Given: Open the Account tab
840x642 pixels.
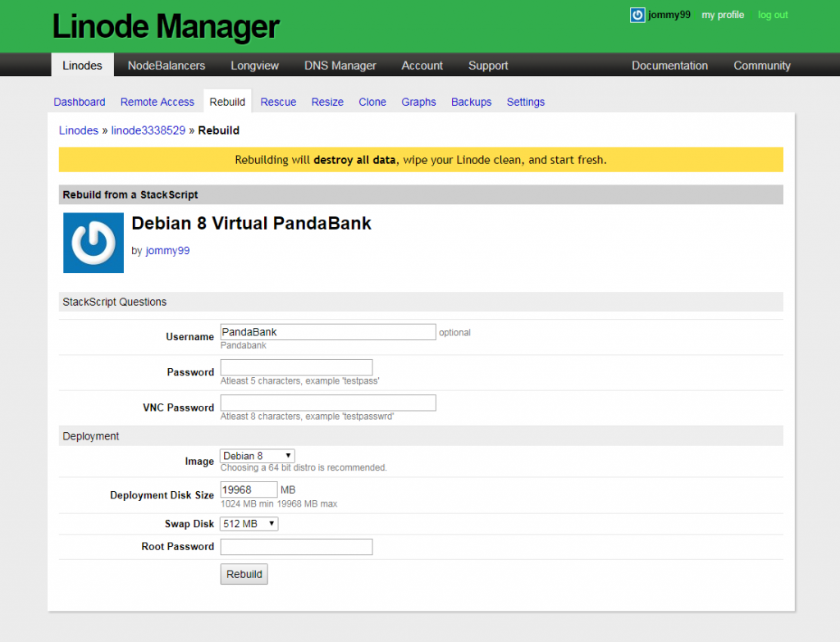Looking at the screenshot, I should click(x=422, y=66).
